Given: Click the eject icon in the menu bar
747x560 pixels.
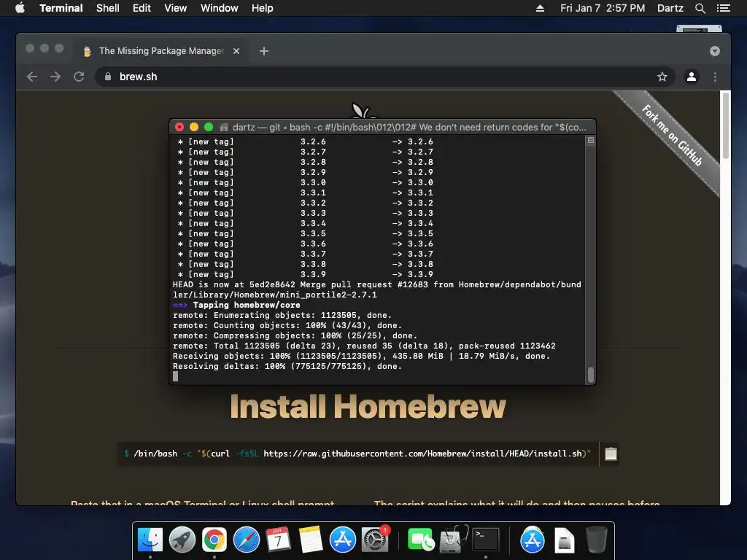Looking at the screenshot, I should (x=540, y=8).
